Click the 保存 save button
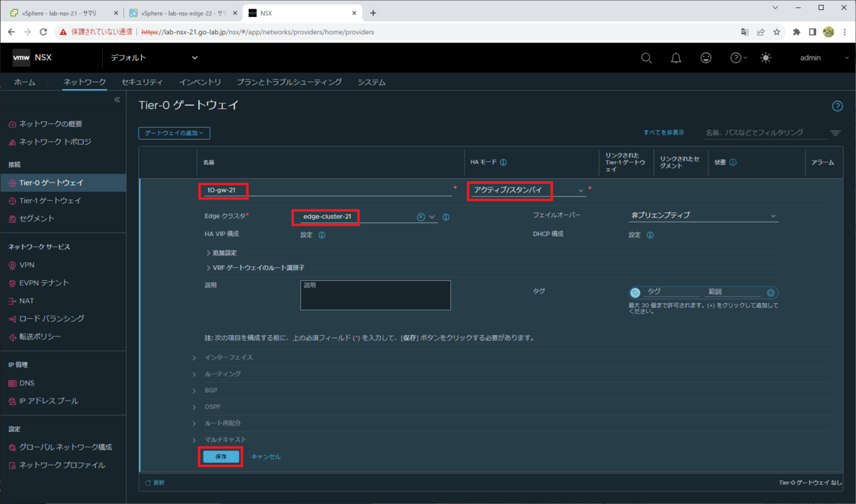Screen dimensions: 856x504 (220, 456)
